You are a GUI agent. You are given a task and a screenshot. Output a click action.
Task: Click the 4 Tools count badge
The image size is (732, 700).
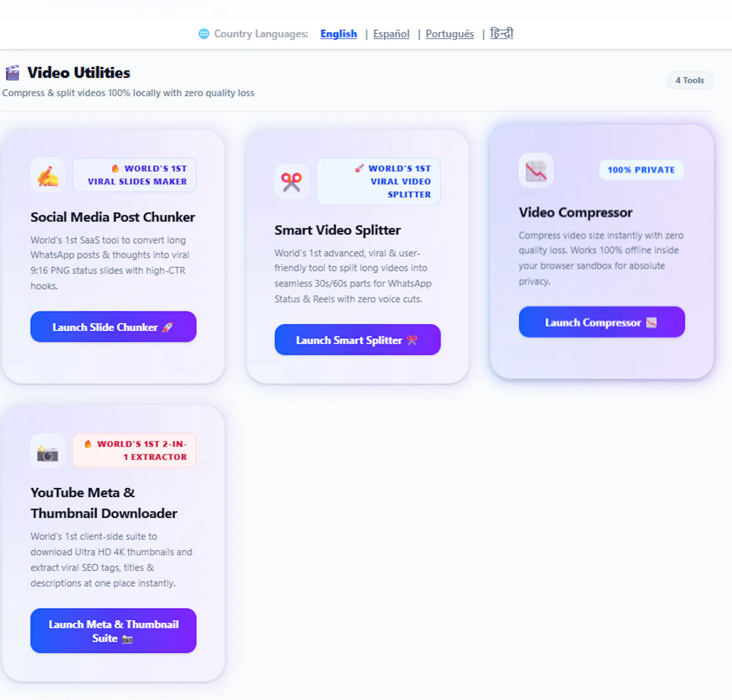689,80
